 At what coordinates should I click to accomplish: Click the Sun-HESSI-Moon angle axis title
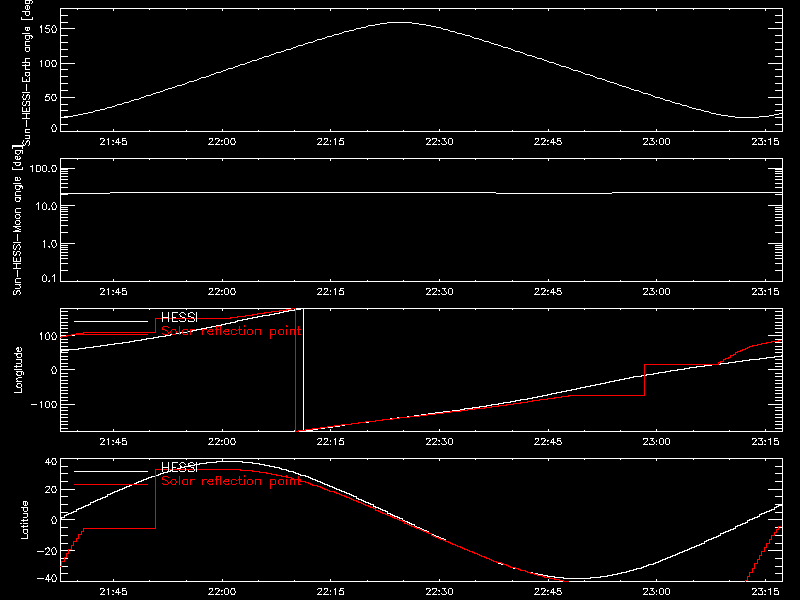click(x=17, y=220)
